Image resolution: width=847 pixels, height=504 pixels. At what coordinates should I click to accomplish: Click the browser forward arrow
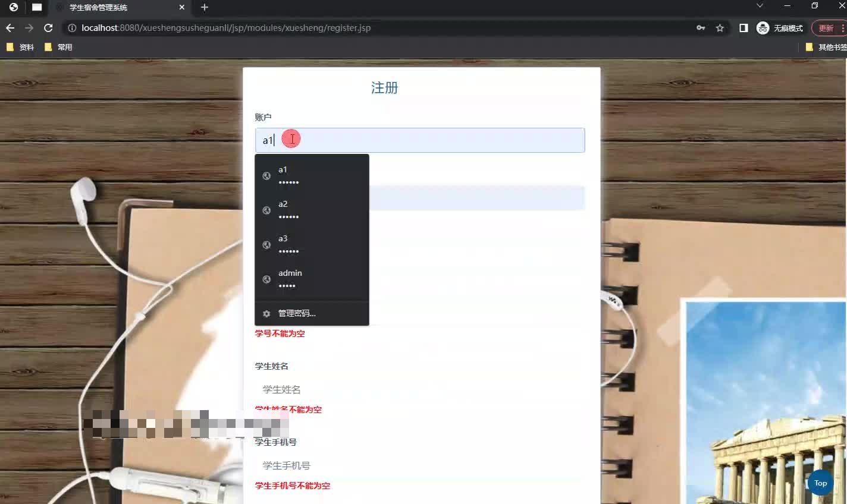[x=29, y=28]
